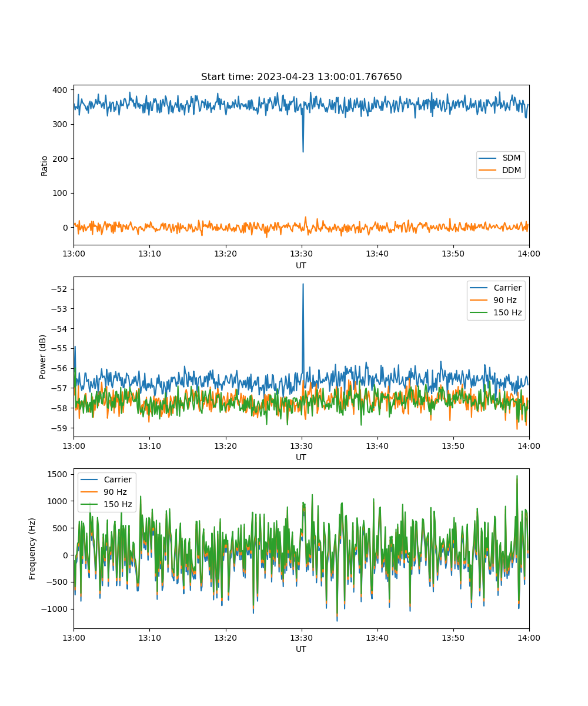This screenshot has height=706, width=588.
Task: Click the "Start time: 2023-04-23 13:00:01.767650" title
Action: [301, 77]
